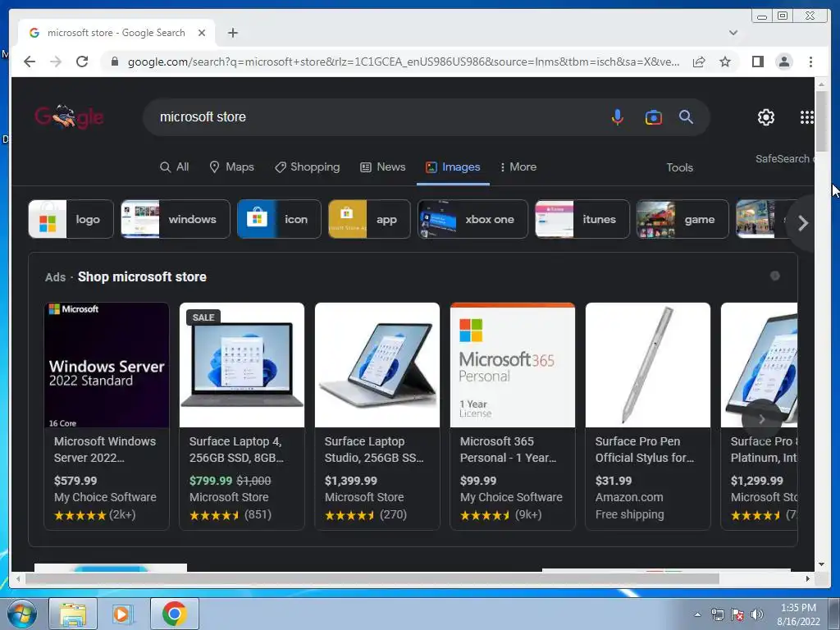Open the Tools filter options

pyautogui.click(x=679, y=167)
